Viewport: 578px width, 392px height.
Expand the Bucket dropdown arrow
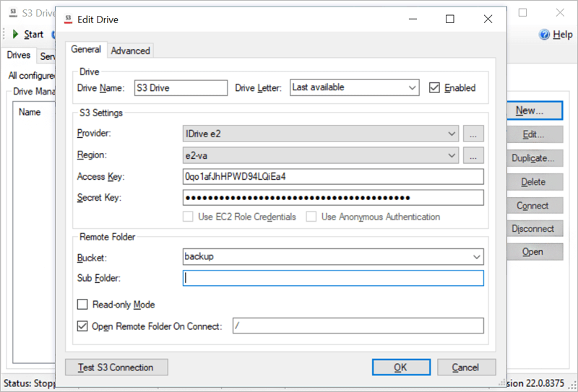[x=477, y=257]
